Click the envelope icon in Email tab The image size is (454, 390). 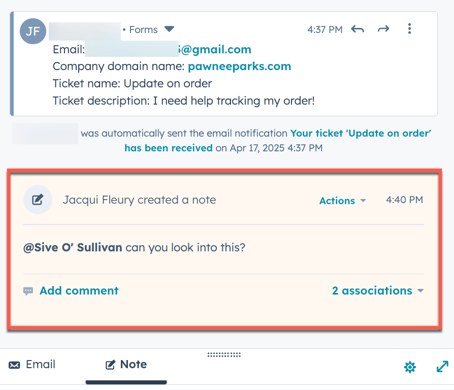point(14,365)
